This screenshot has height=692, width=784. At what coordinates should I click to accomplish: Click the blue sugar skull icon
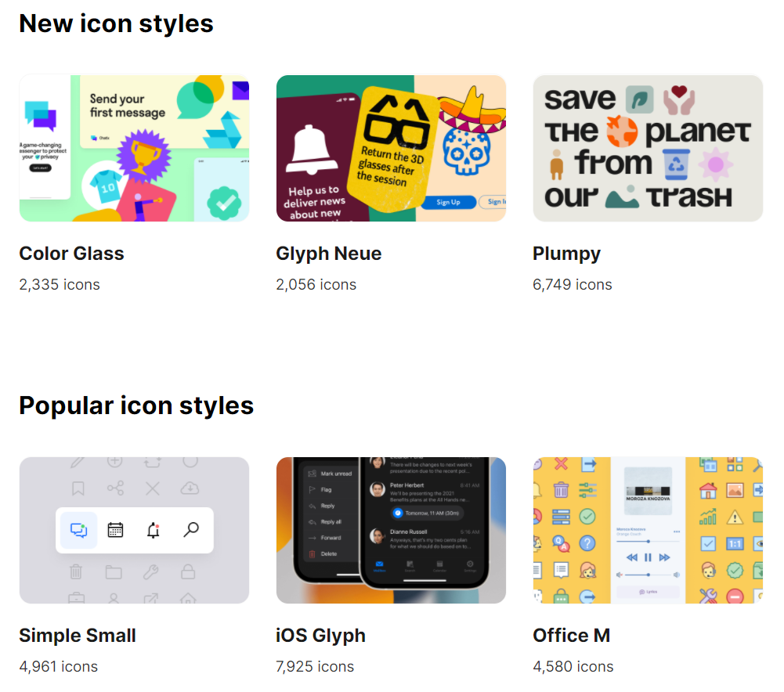pos(466,150)
